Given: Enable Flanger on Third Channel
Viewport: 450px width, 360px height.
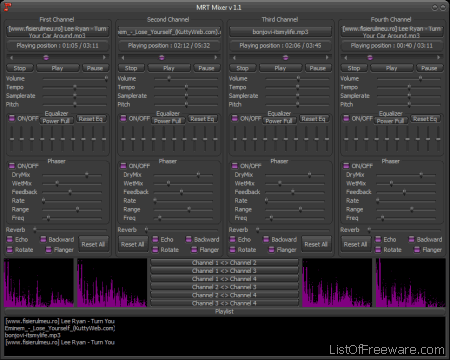Looking at the screenshot, I should 272,250.
